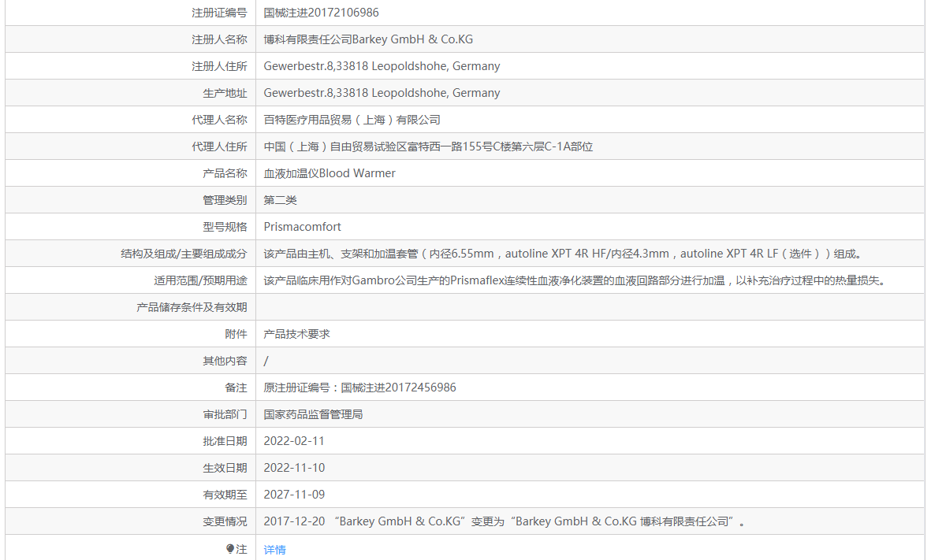Select the registration number 国械注进20172106986
The image size is (931, 560).
tap(321, 13)
